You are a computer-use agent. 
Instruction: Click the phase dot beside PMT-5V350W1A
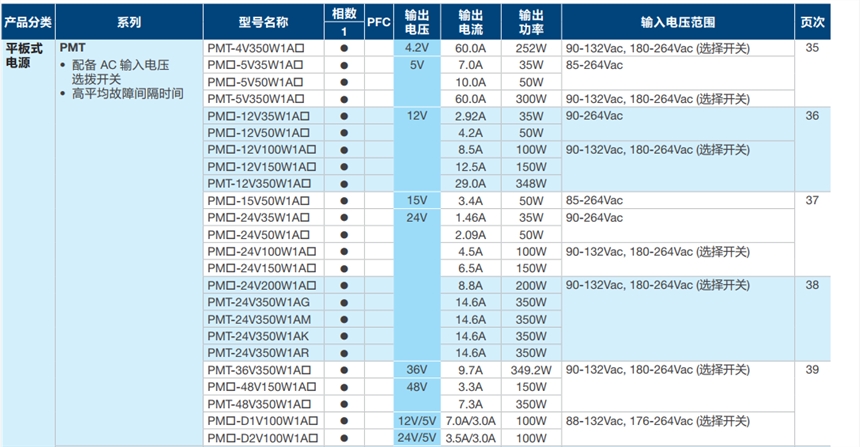click(x=344, y=98)
